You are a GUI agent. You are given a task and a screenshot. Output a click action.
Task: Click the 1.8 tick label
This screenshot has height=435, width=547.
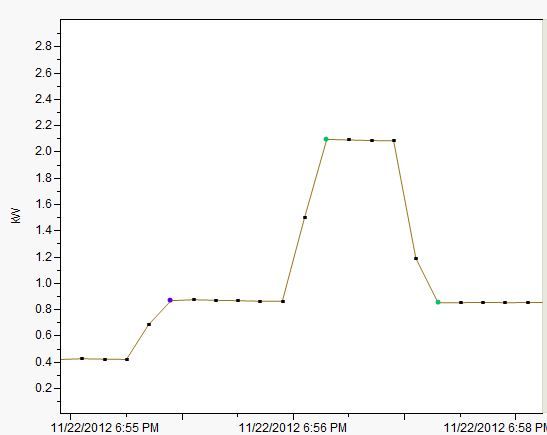pos(43,178)
